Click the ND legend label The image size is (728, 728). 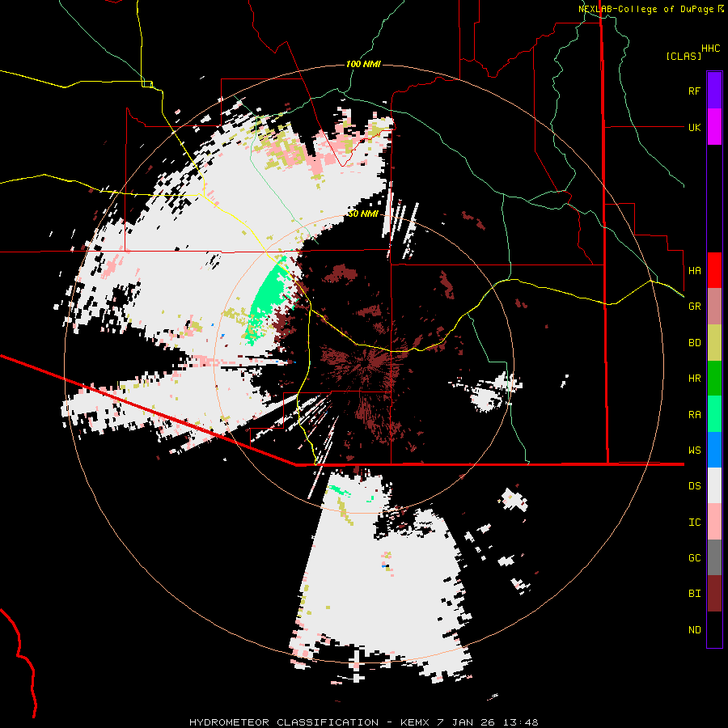coord(694,630)
